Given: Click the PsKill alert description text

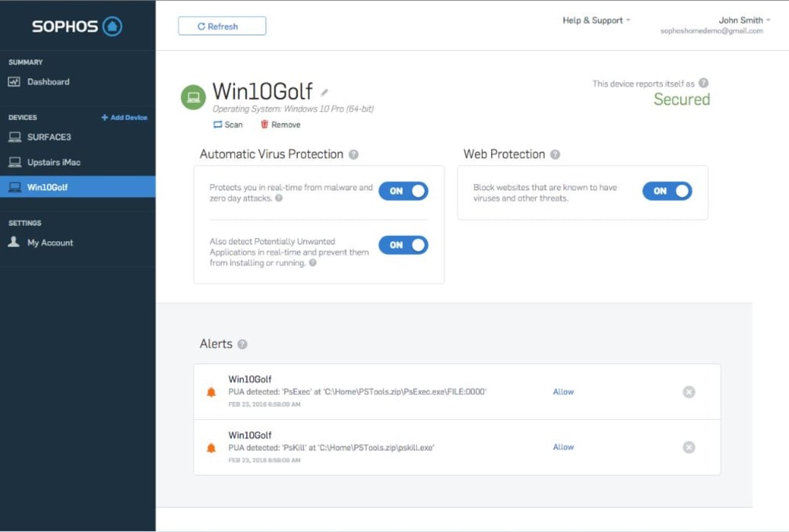Looking at the screenshot, I should pyautogui.click(x=331, y=448).
